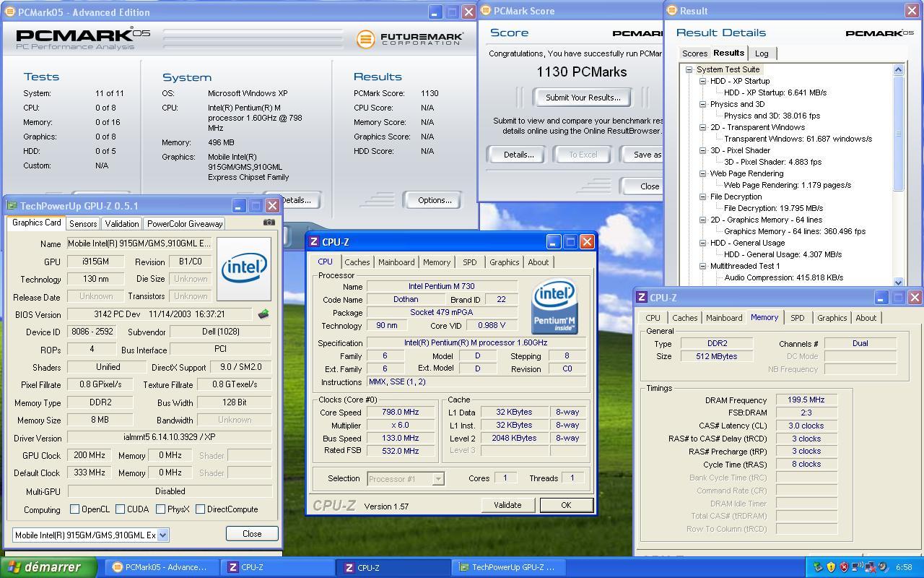This screenshot has height=578, width=924.
Task: Click the Result tree scroll-up arrow
Action: point(899,70)
